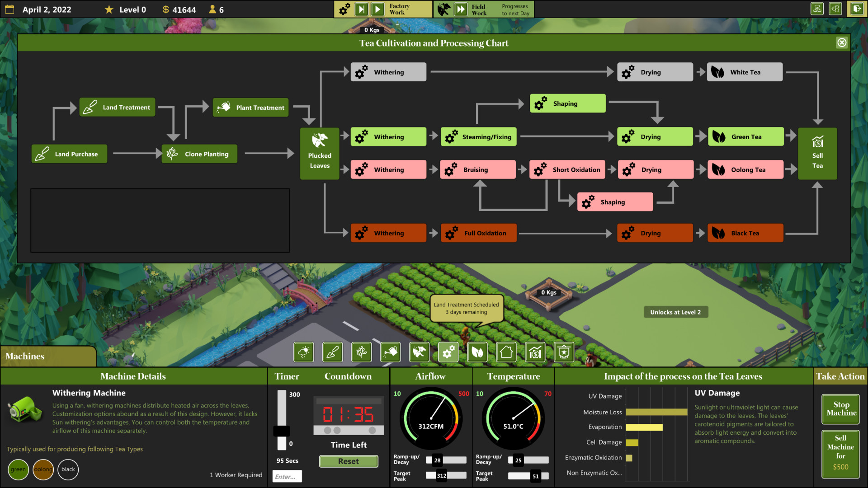This screenshot has width=868, height=488.
Task: Click the watering can plant treatment icon
Action: (x=390, y=352)
